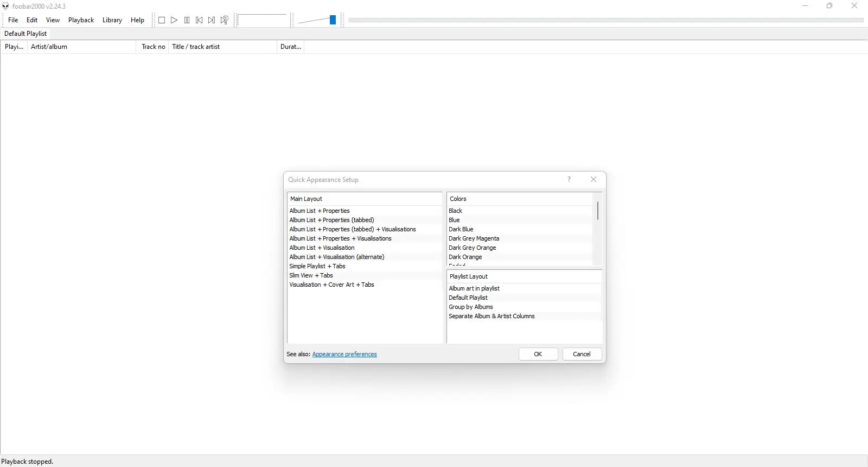Restore down the foobar2000 window
868x467 pixels.
(829, 6)
